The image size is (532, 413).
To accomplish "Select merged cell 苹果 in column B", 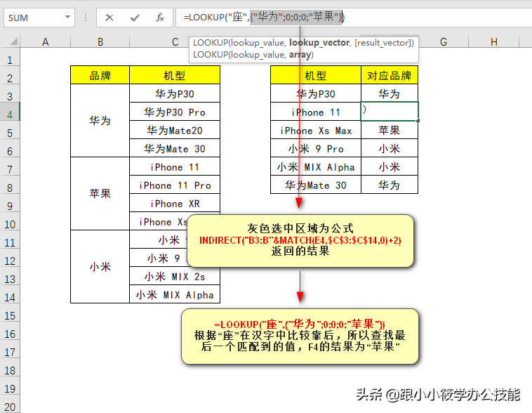I will point(100,194).
